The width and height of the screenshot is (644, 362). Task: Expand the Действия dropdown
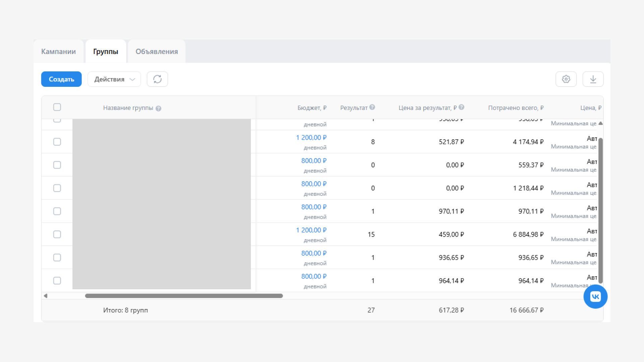[x=114, y=79]
